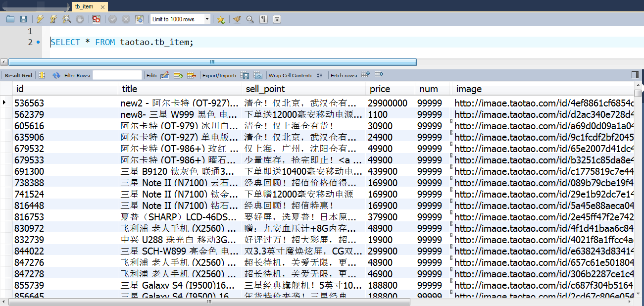Delete selected rows icon
The image size is (644, 306).
(x=192, y=75)
